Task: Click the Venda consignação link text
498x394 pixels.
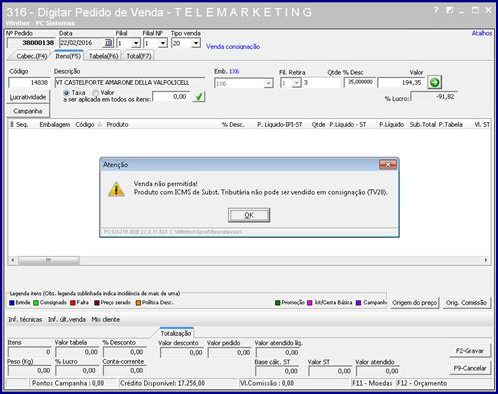Action: (233, 46)
